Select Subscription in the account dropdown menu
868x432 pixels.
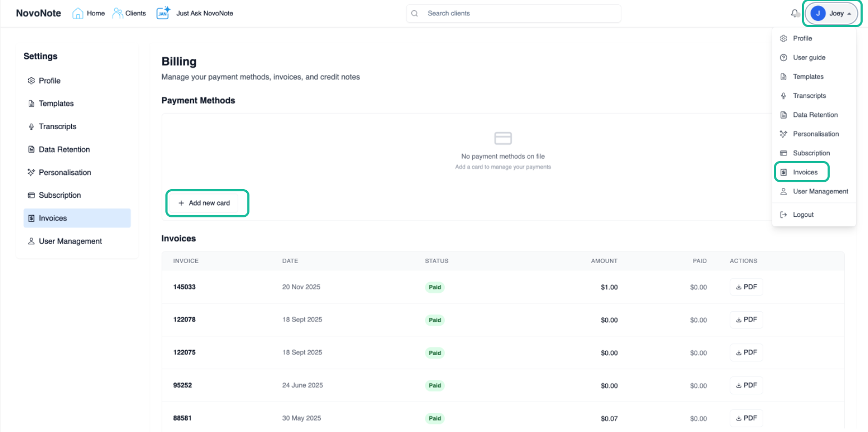click(811, 153)
